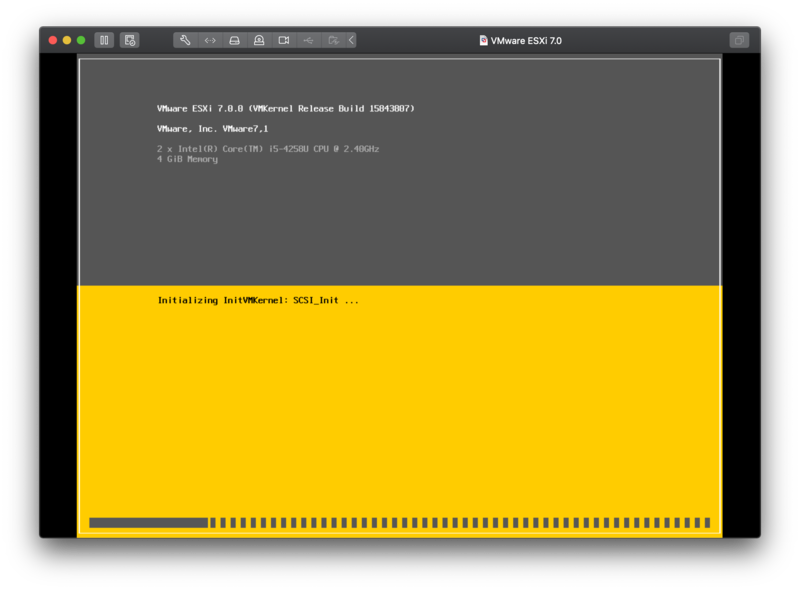
Task: Click the 'VMware, Inc. VMware7,1' line
Action: pyautogui.click(x=212, y=129)
